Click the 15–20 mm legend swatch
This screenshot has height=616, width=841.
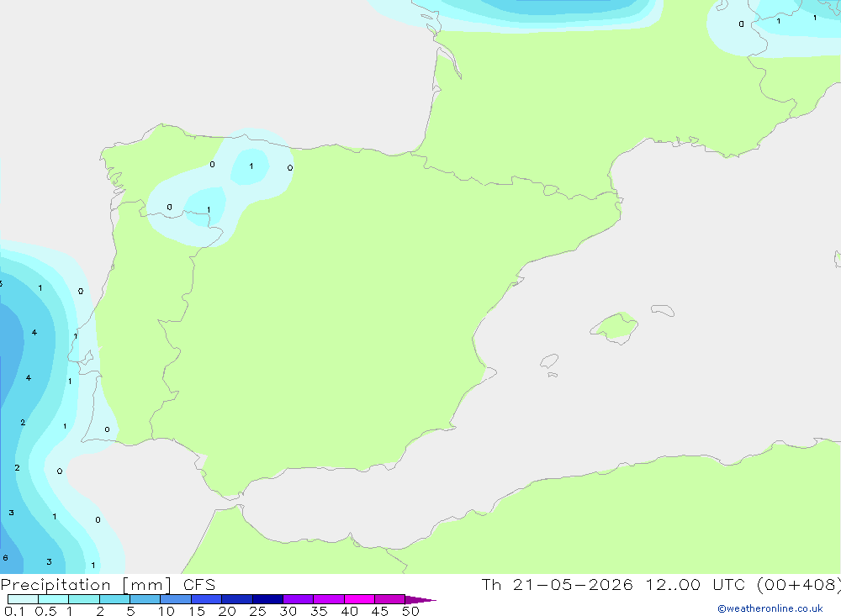coord(207,599)
